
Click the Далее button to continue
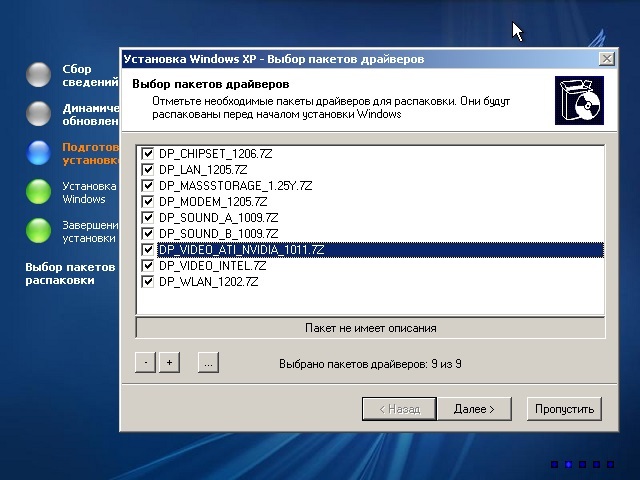tap(474, 409)
